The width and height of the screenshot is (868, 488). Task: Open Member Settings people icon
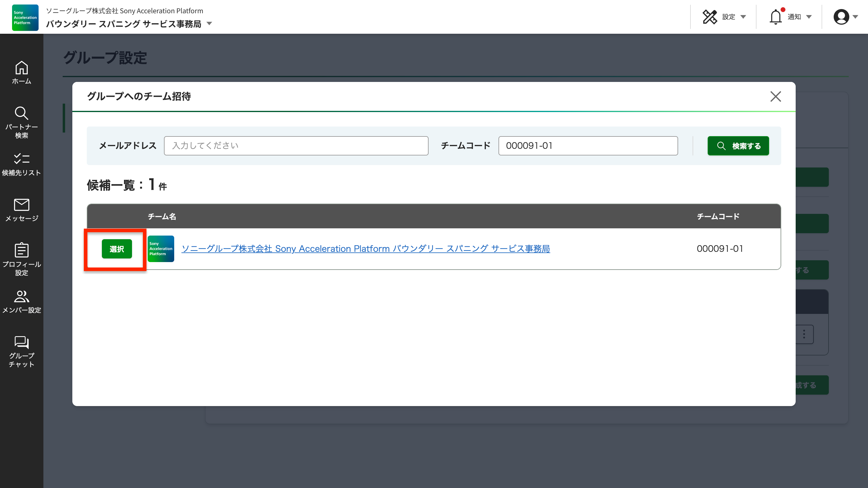tap(22, 296)
